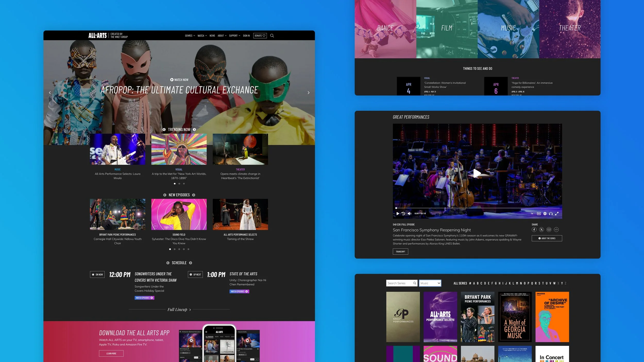Select second Trending Now carousel dot

pos(179,184)
